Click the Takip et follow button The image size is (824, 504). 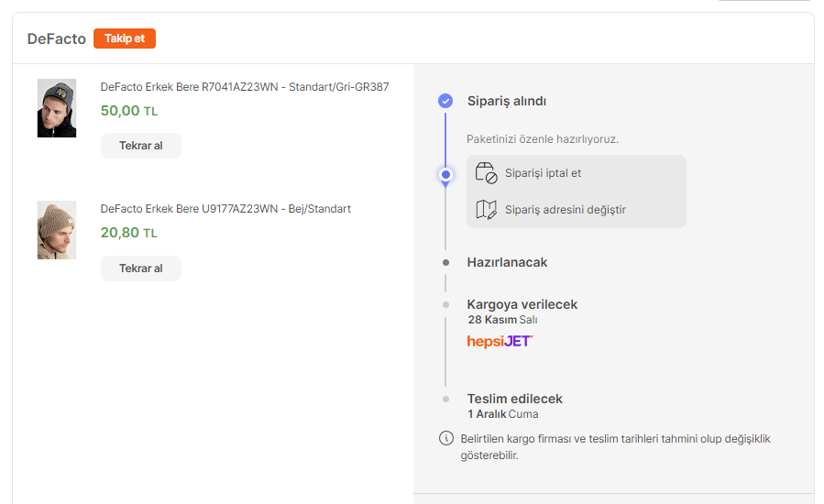point(125,38)
